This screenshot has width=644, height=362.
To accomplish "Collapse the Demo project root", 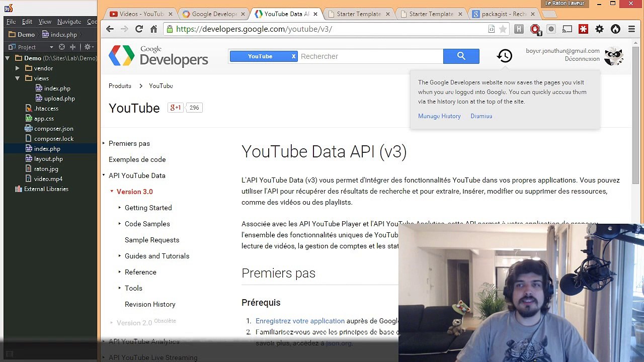I will (x=8, y=58).
